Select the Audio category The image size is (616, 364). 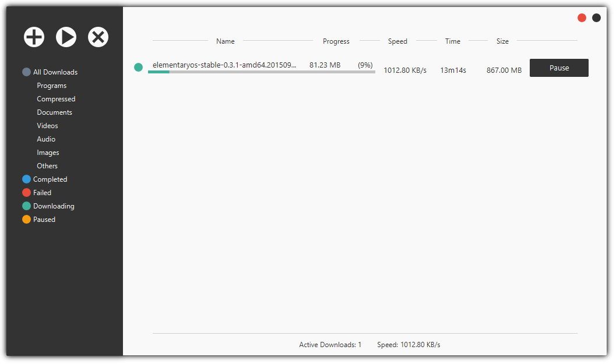[x=46, y=139]
